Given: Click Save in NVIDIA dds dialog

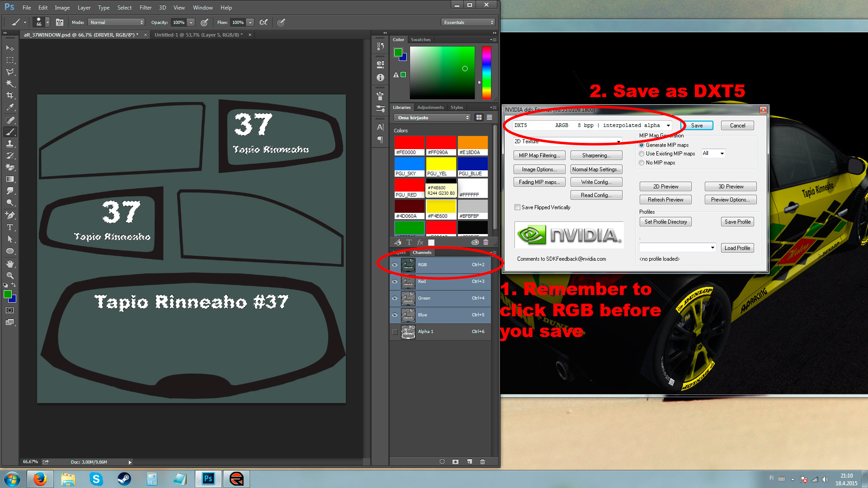Looking at the screenshot, I should pyautogui.click(x=697, y=126).
